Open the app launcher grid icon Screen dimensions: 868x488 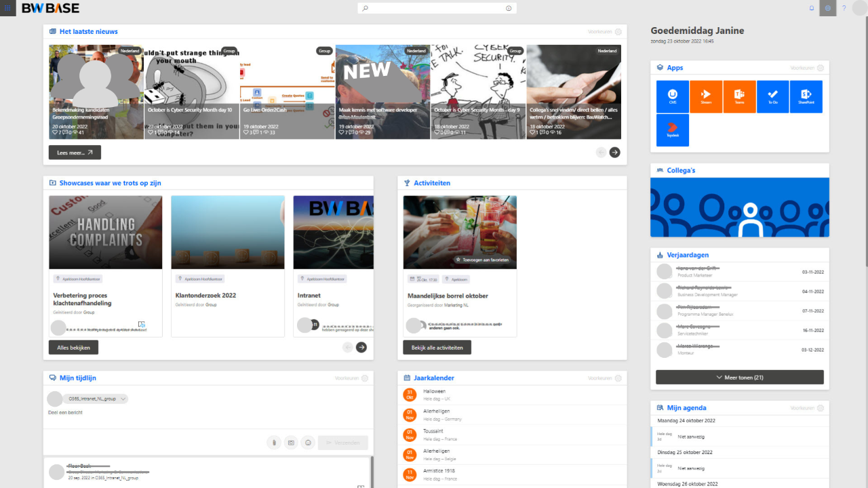(x=8, y=8)
